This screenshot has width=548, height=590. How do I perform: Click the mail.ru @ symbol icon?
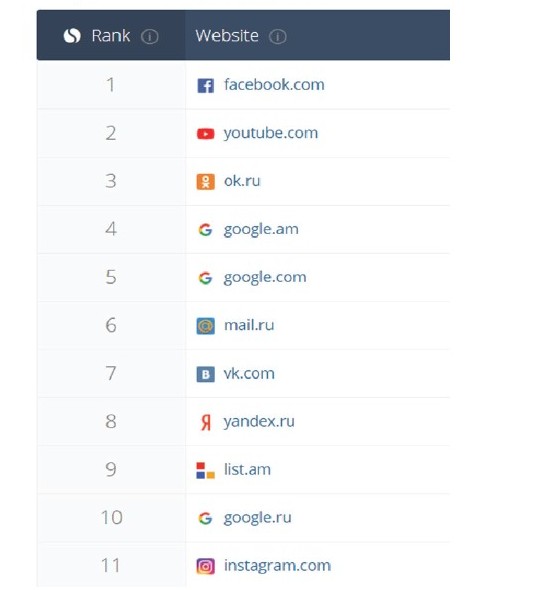tap(206, 326)
